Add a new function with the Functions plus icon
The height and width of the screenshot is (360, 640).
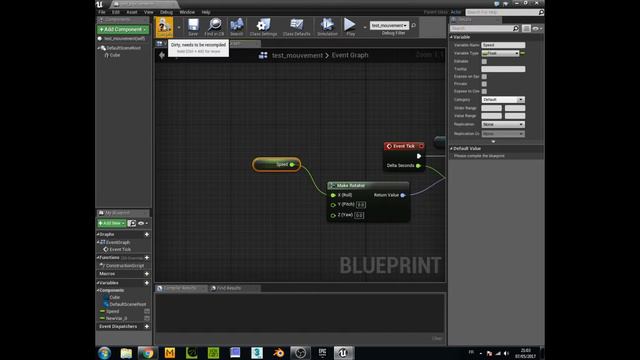point(147,258)
